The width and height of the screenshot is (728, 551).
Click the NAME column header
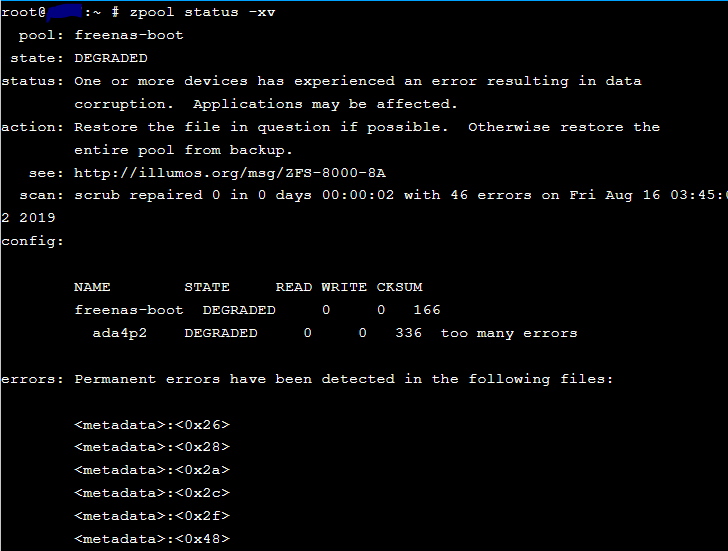point(92,287)
